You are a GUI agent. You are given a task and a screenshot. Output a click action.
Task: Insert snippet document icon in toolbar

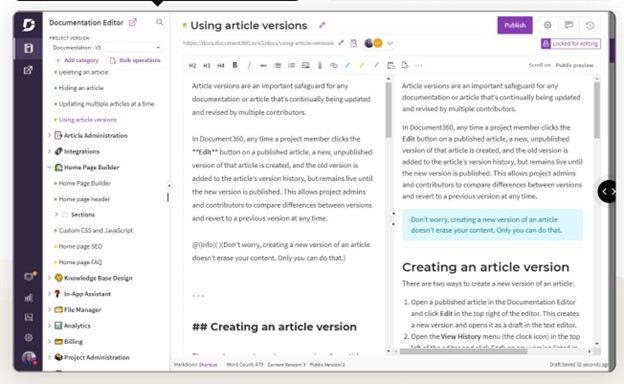[405, 65]
